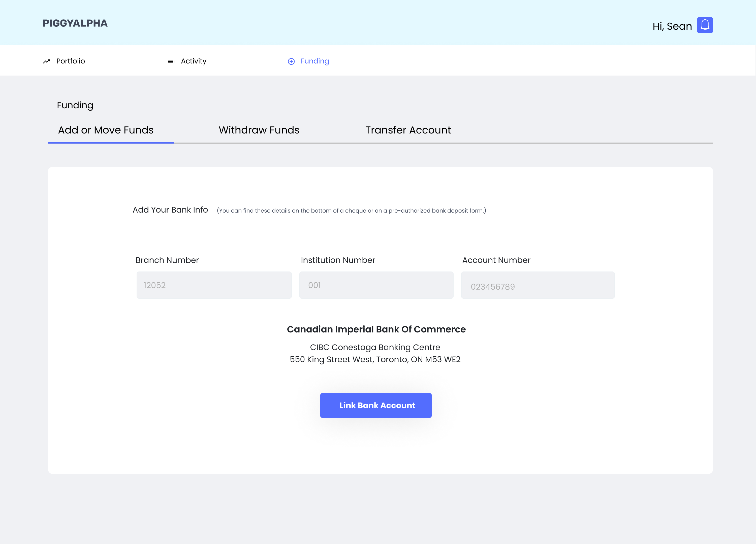Focus the Institution Number field
Image resolution: width=756 pixels, height=544 pixels.
click(x=376, y=285)
